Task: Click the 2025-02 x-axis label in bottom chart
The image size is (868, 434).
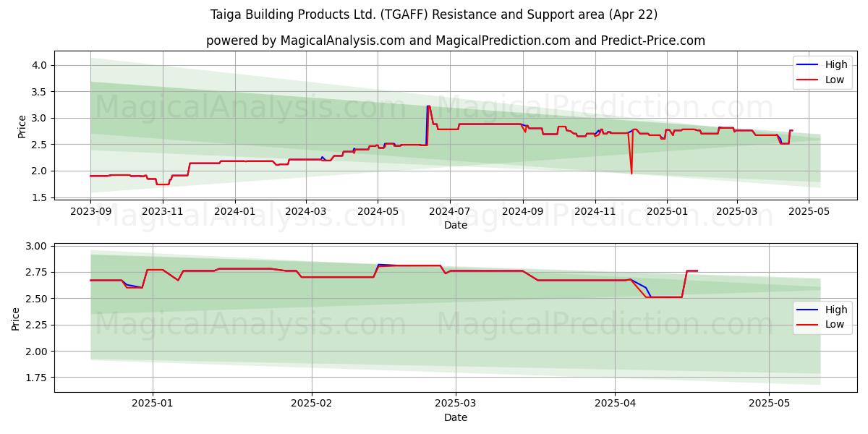Action: (312, 404)
